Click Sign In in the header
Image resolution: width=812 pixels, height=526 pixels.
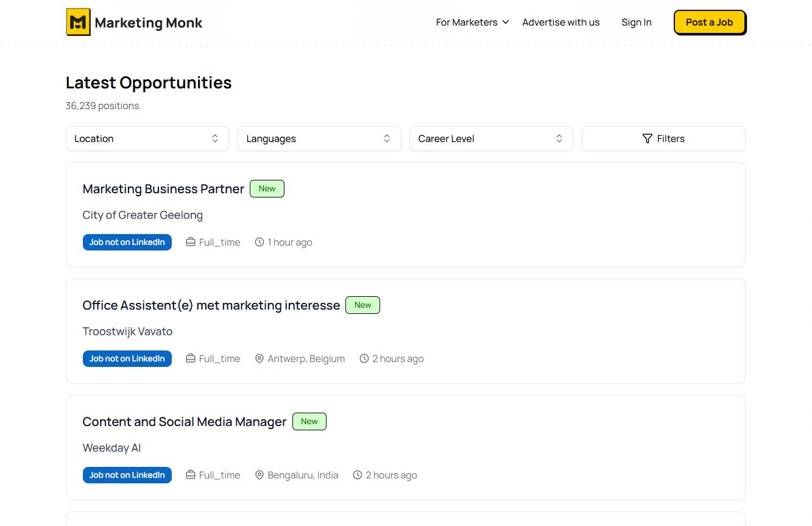tap(637, 23)
